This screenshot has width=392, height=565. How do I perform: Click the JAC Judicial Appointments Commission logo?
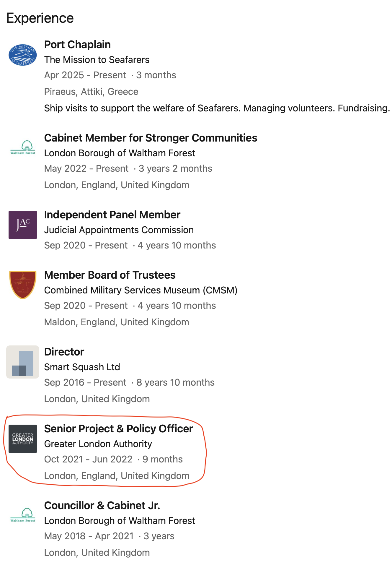(x=23, y=225)
